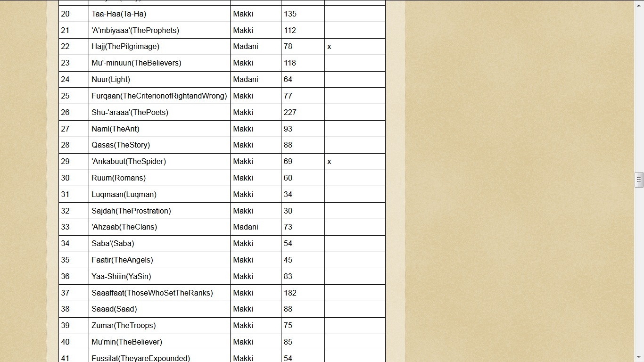This screenshot has height=362, width=644.
Task: Click 'A'mbiyaaa'(TheProphets)' cell
Action: [x=159, y=30]
